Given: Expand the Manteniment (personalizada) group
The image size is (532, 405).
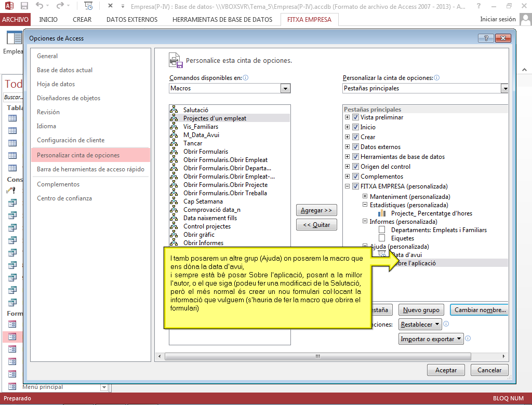Looking at the screenshot, I should 365,196.
